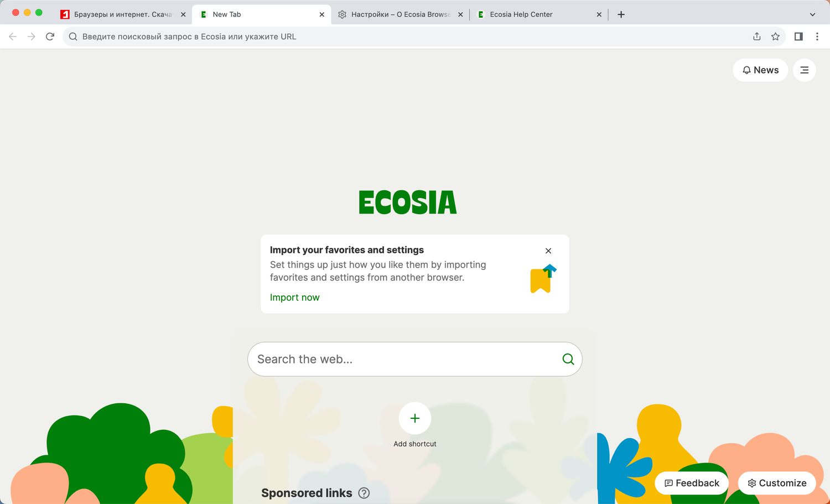The image size is (830, 504).
Task: Click the Import now link
Action: click(294, 298)
